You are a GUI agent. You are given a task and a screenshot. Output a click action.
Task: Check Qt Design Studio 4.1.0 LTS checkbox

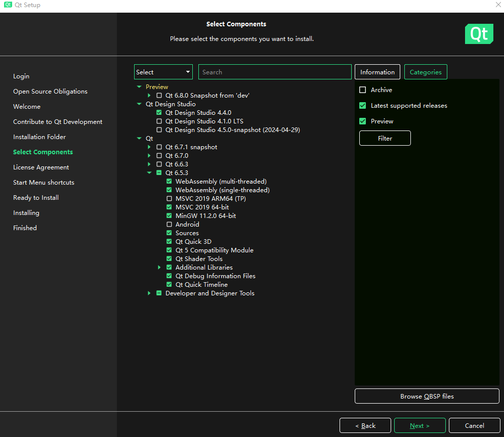[x=159, y=121]
